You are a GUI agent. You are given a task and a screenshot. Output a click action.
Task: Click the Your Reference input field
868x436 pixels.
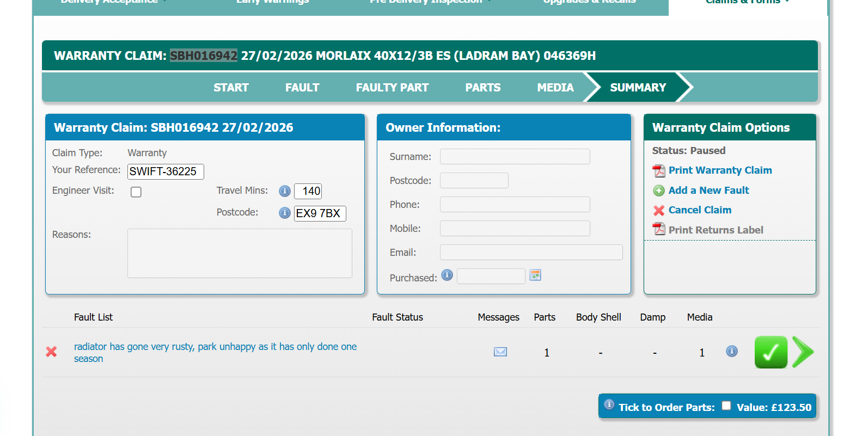pyautogui.click(x=166, y=171)
